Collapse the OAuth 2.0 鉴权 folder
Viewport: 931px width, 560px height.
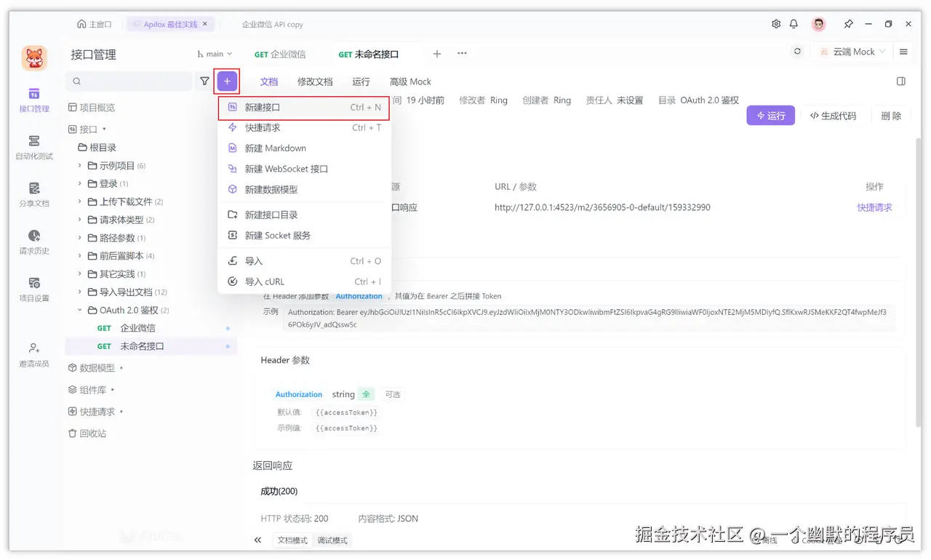(80, 310)
